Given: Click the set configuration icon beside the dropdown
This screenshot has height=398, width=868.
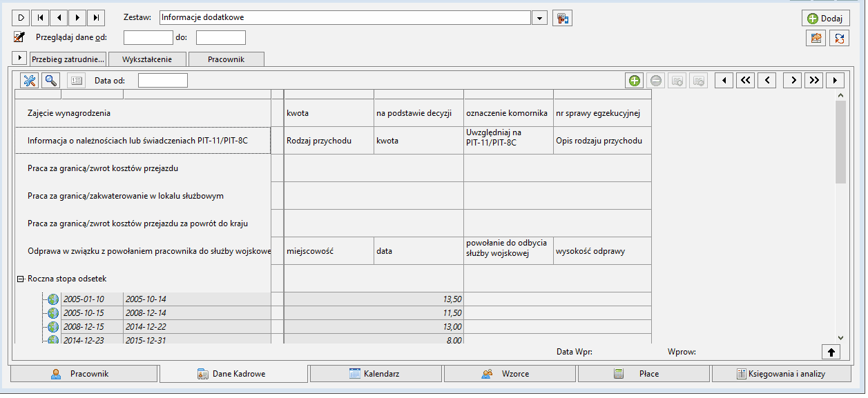Looking at the screenshot, I should [563, 18].
